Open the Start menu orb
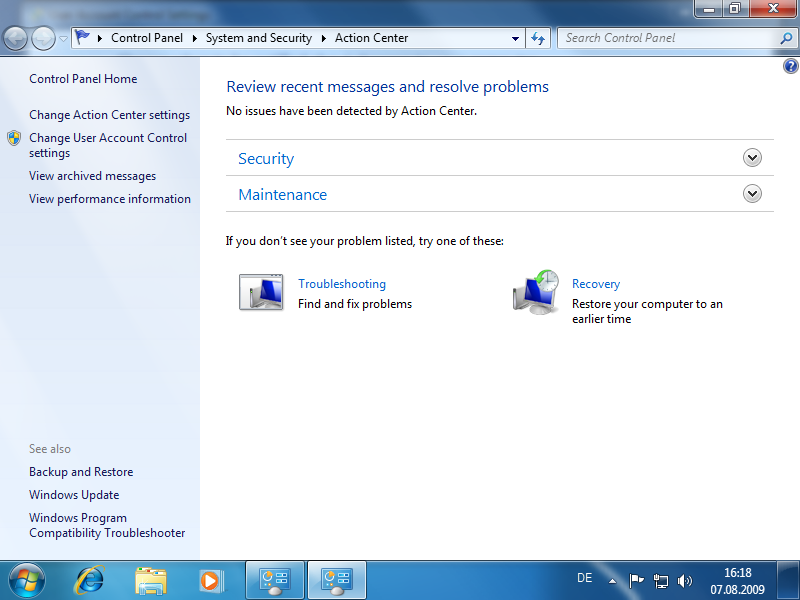The image size is (800, 600). [x=26, y=579]
